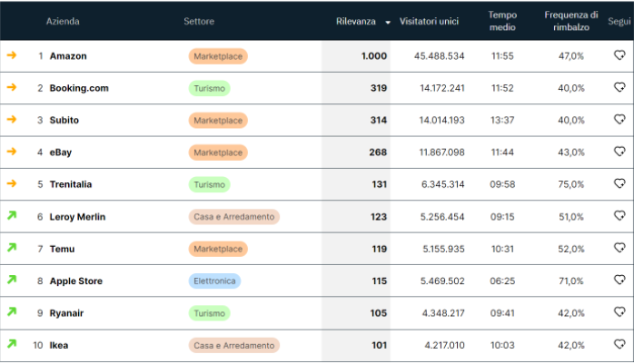This screenshot has width=634, height=364.
Task: Sort by Frequenza di rimbalzo column header
Action: [x=571, y=21]
